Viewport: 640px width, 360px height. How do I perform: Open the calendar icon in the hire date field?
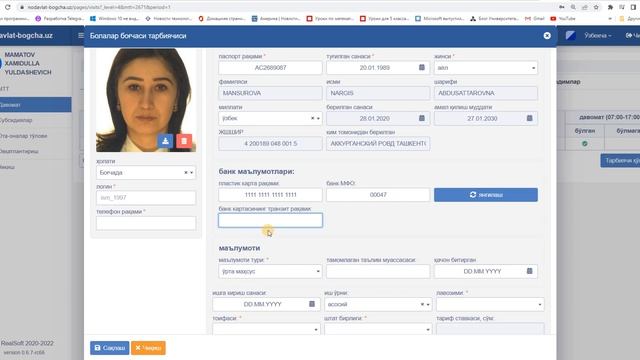312,304
